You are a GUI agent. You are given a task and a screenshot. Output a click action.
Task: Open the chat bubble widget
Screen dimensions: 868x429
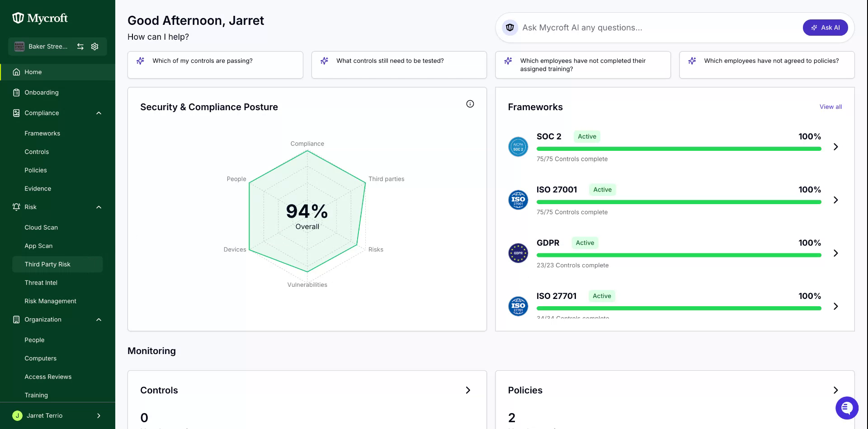pyautogui.click(x=847, y=408)
